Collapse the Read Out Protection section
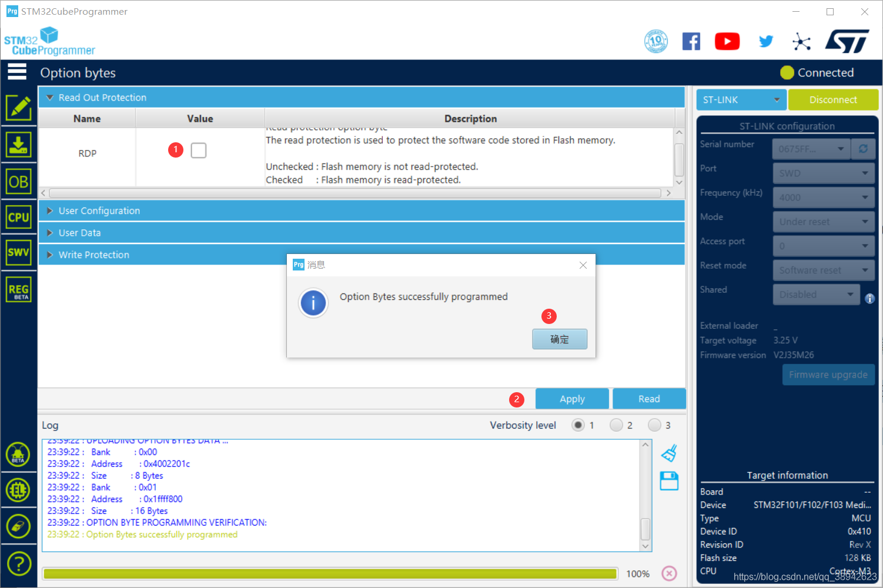 tap(362, 98)
